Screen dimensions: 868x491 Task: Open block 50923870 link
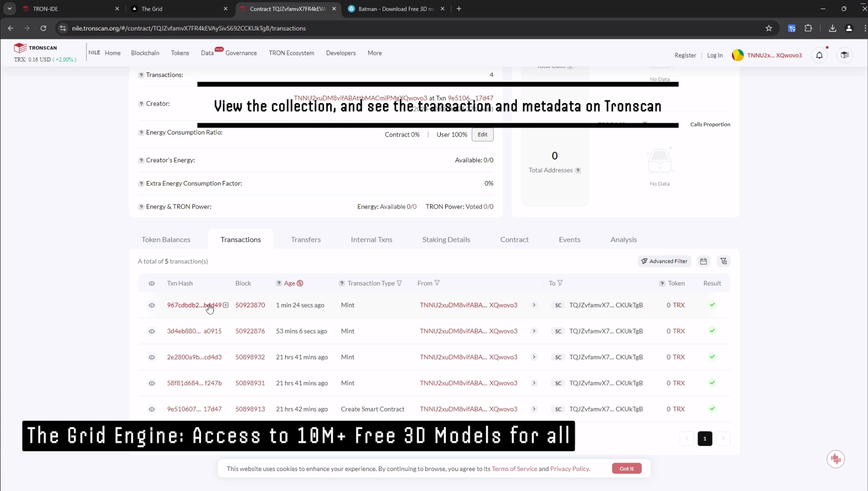point(250,305)
